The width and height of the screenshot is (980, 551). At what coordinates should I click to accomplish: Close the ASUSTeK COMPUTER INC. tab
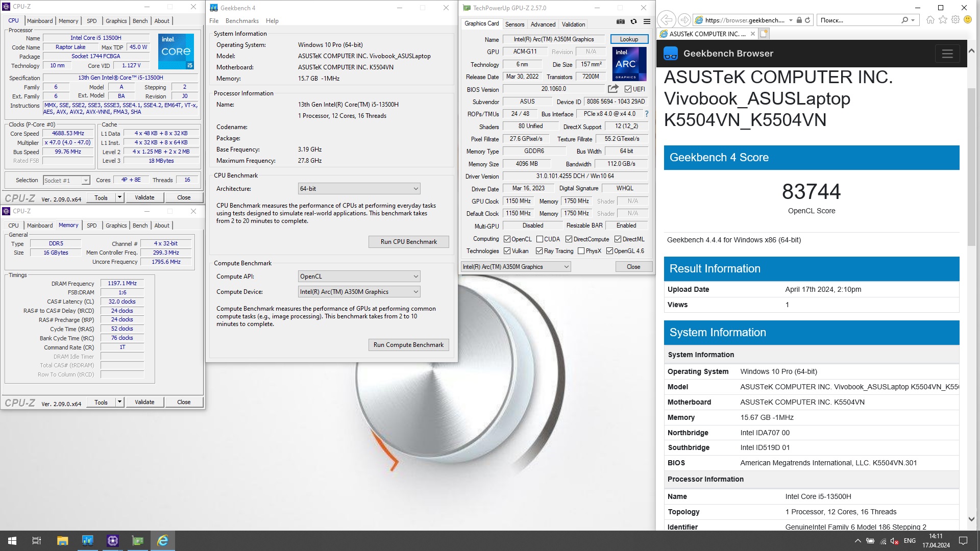click(752, 34)
